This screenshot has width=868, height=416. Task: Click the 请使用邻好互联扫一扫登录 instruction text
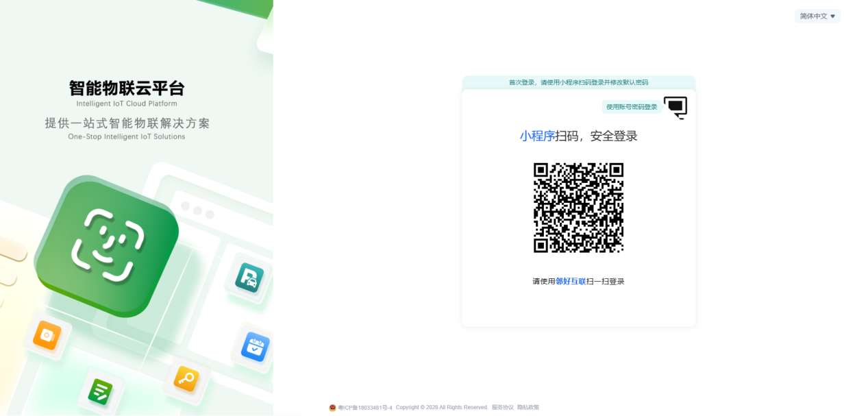click(x=578, y=282)
